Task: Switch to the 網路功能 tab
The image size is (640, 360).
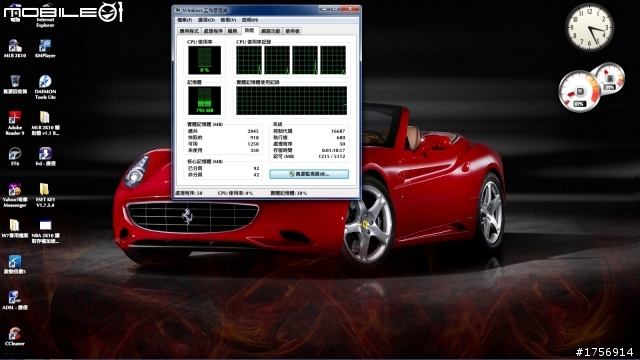Action: 271,31
